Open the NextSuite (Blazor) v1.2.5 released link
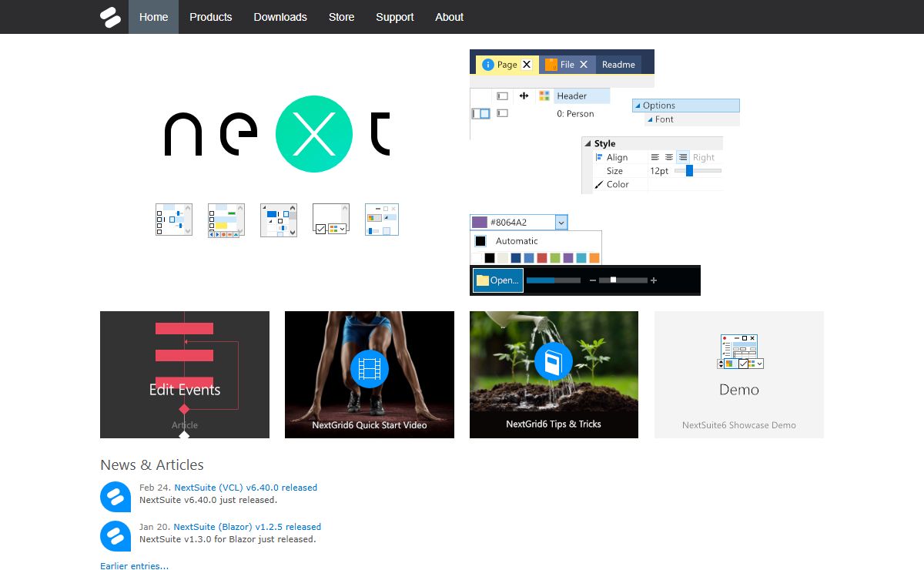This screenshot has height=570, width=924. pyautogui.click(x=247, y=527)
